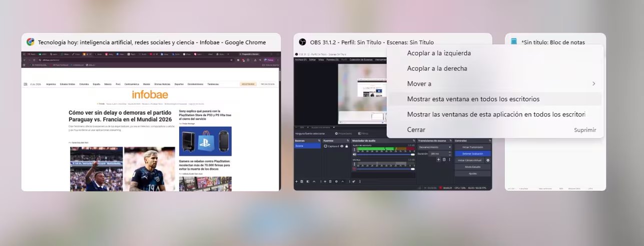Click Iniciar Transmisión button in OBS preview
This screenshot has height=246, width=644.
pos(473,147)
